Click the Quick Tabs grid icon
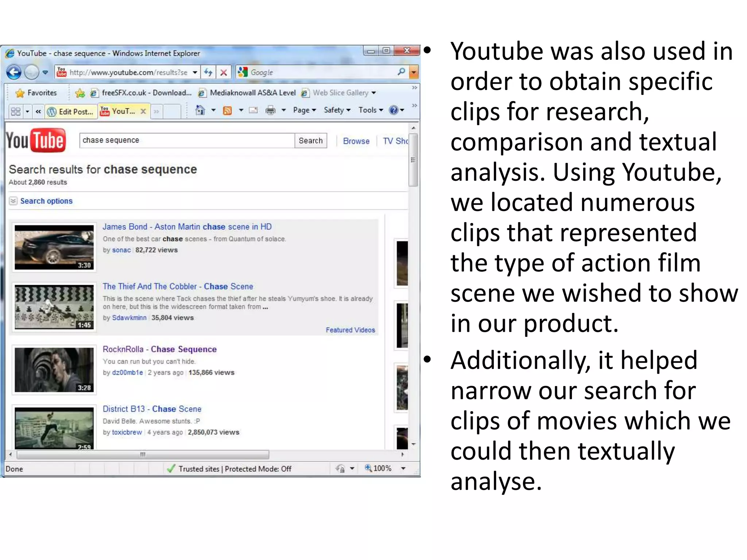747x560 pixels. coord(16,111)
